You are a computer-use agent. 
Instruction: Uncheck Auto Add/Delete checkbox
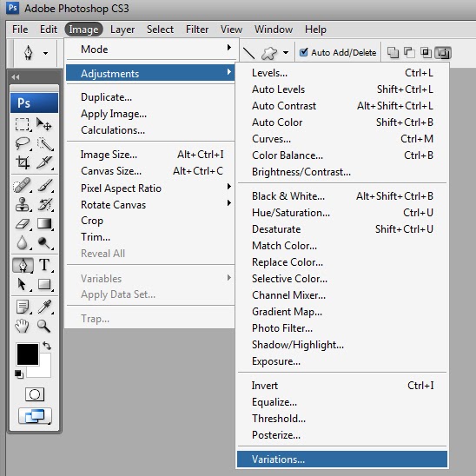coord(303,52)
